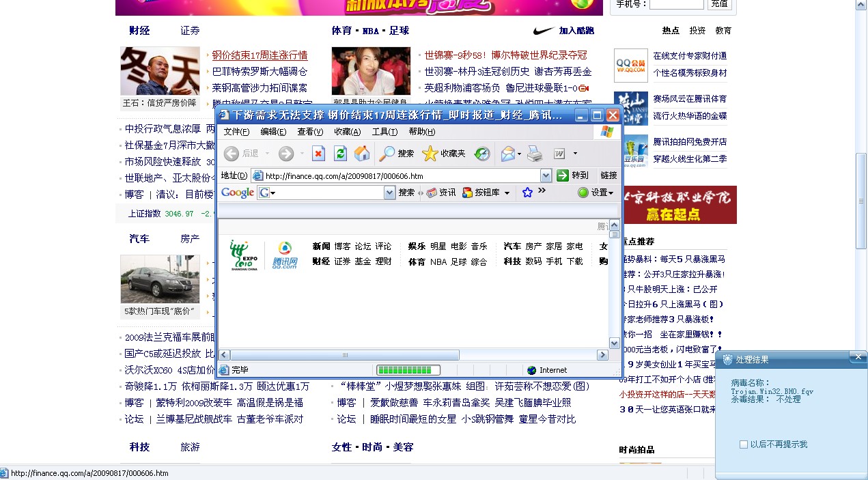Open the Forward button history dropdown
Image resolution: width=868 pixels, height=480 pixels.
coord(302,154)
